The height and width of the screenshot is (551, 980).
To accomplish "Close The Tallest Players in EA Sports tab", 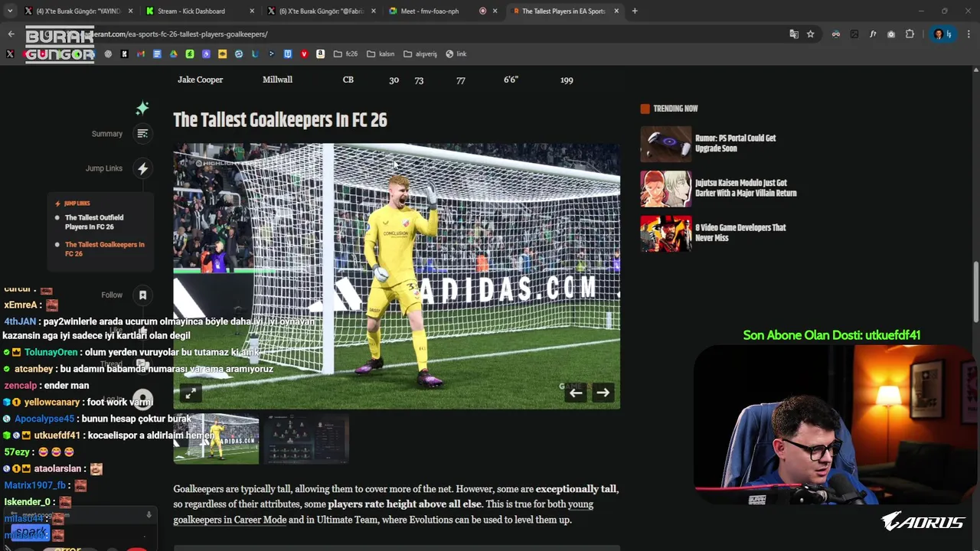I will (x=616, y=11).
